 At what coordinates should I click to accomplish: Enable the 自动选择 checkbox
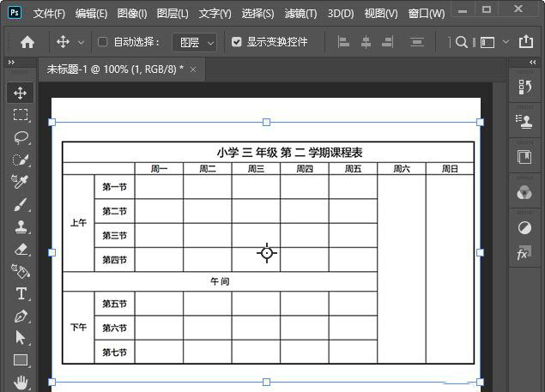(103, 42)
